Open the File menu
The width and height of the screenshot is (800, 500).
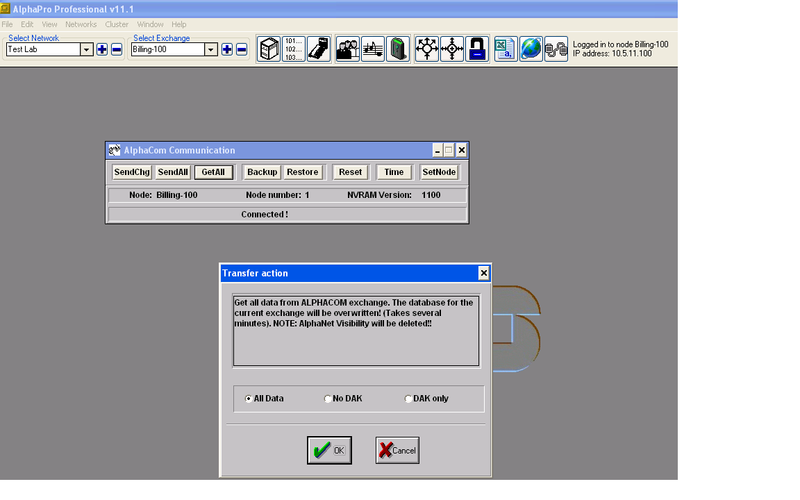coord(7,24)
